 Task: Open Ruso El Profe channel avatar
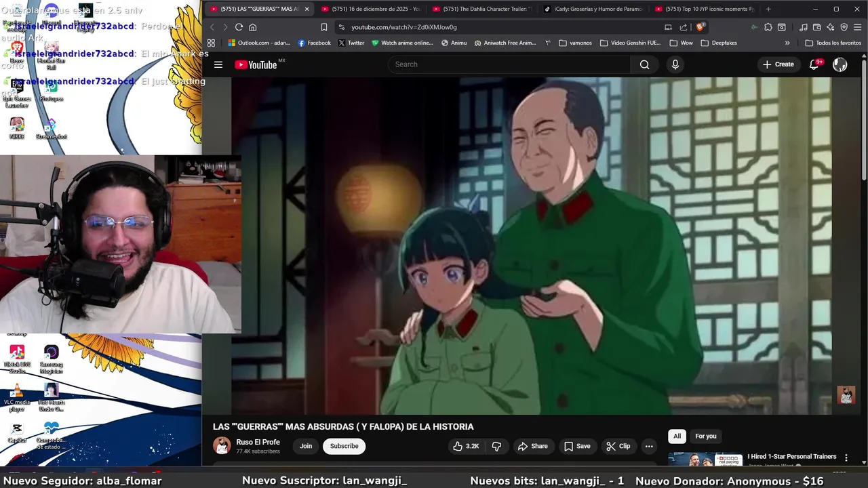(222, 446)
